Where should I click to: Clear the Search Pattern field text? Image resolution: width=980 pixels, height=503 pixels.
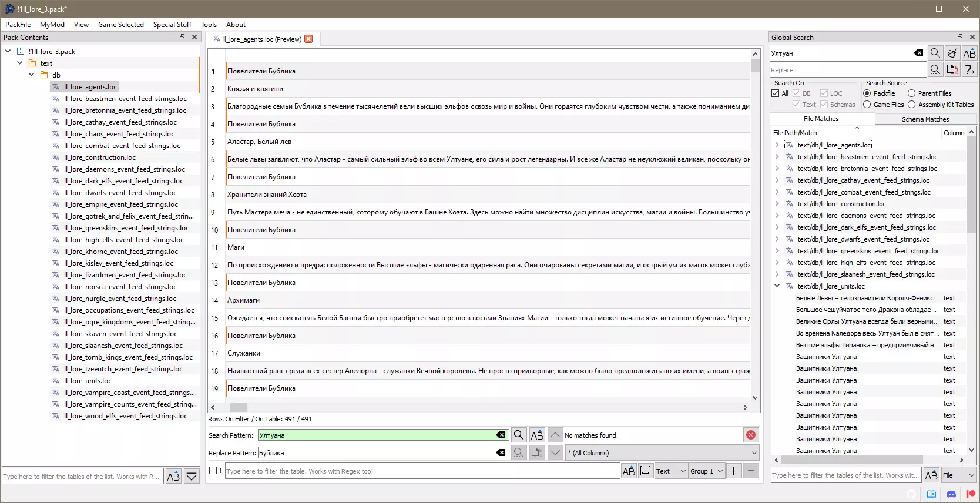coord(501,435)
